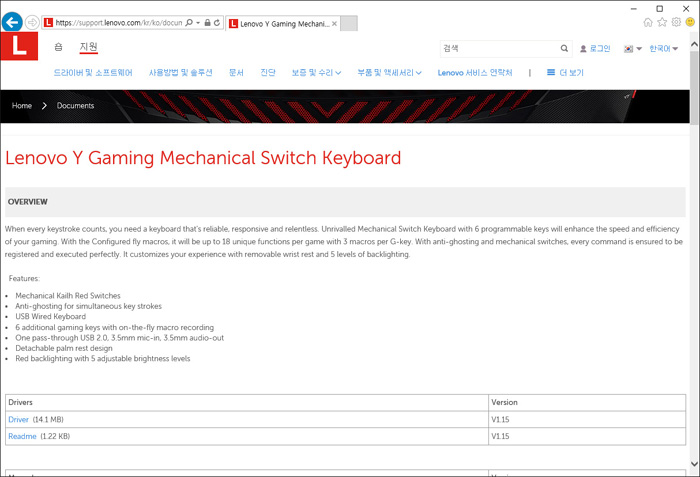The height and width of the screenshot is (477, 700).
Task: Click the vertical scrollbar down arrow
Action: pos(694,463)
